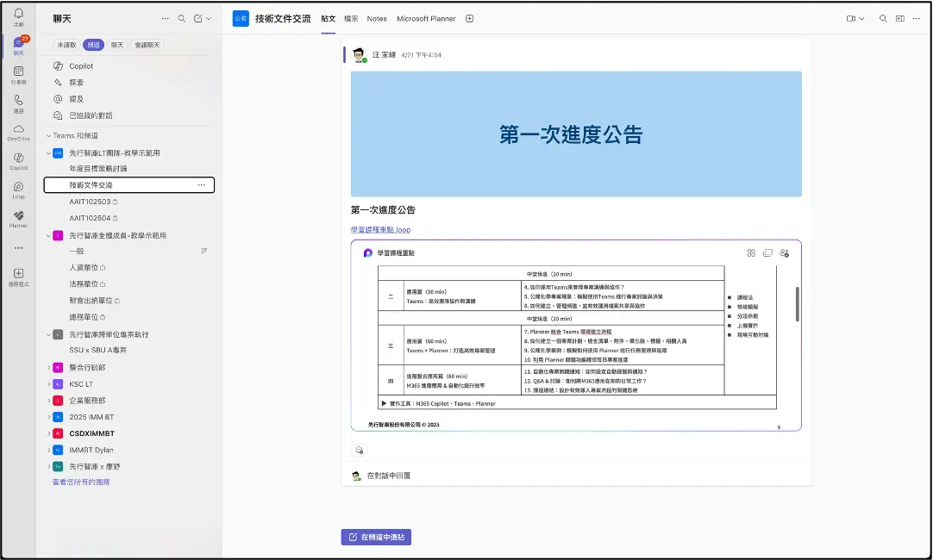This screenshot has width=933, height=560.
Task: Click the Loop component copy icon
Action: pos(767,253)
